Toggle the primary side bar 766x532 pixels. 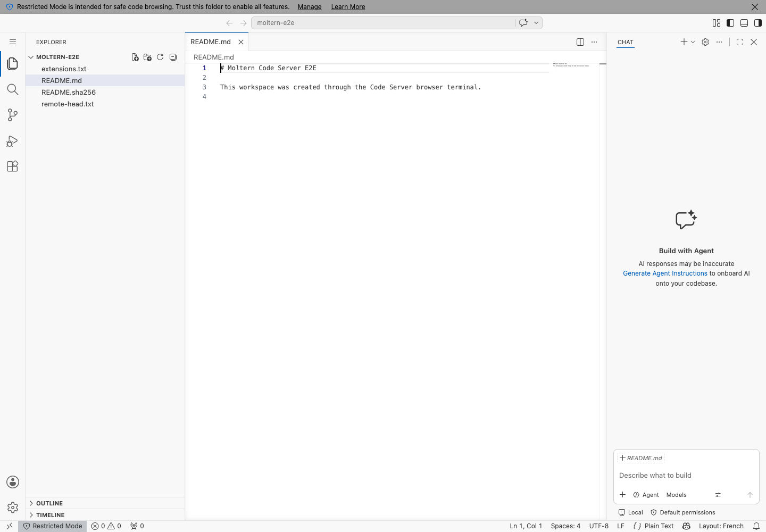pos(730,23)
